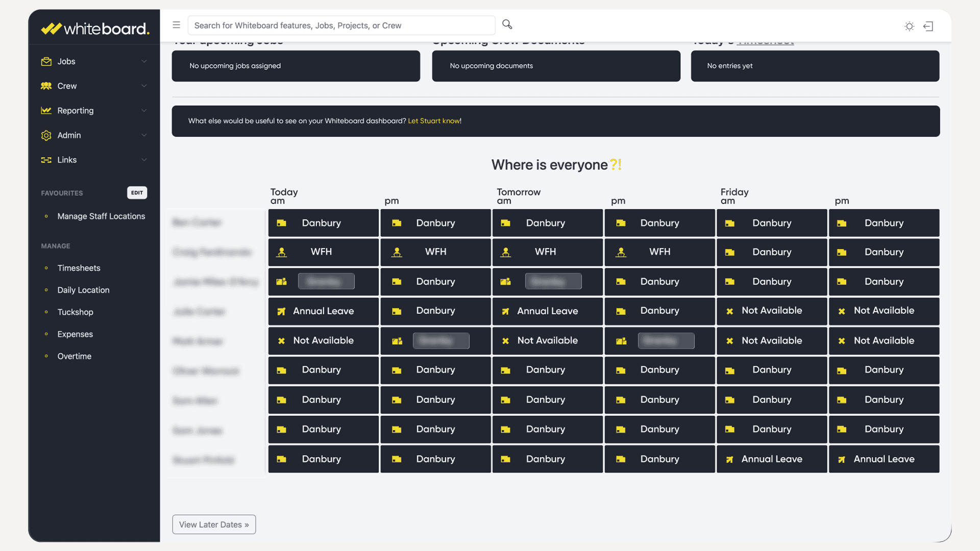Click the Whiteboard search input field
Screen dimensions: 980x551
[x=341, y=26]
